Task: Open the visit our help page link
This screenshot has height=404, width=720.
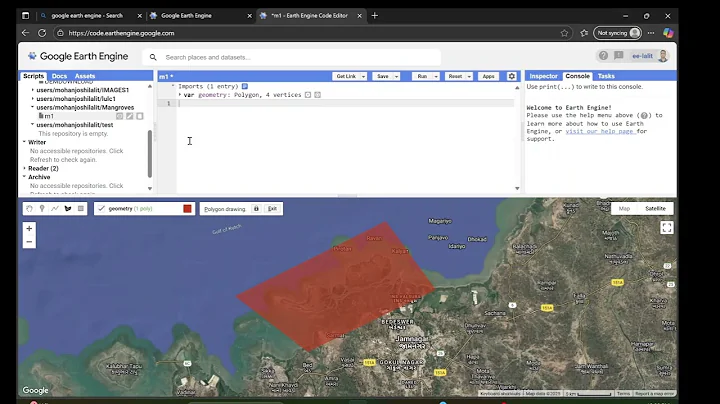Action: 599,131
